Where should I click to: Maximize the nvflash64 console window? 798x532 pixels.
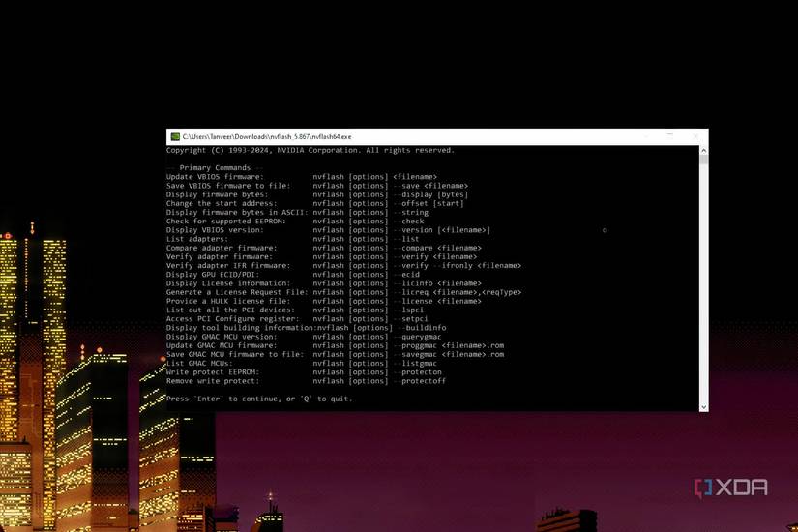pyautogui.click(x=670, y=136)
